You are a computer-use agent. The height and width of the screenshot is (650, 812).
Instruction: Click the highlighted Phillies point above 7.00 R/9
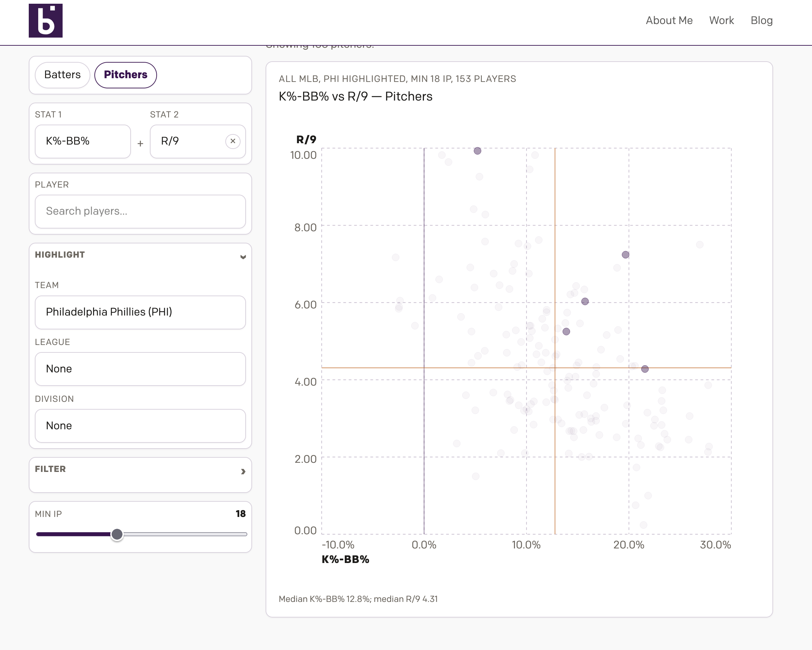click(x=625, y=255)
